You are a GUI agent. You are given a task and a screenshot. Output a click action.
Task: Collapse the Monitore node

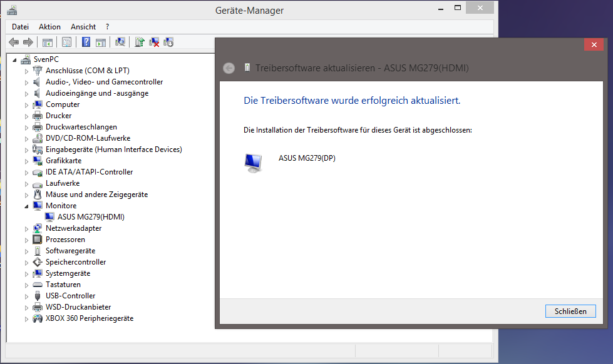26,206
